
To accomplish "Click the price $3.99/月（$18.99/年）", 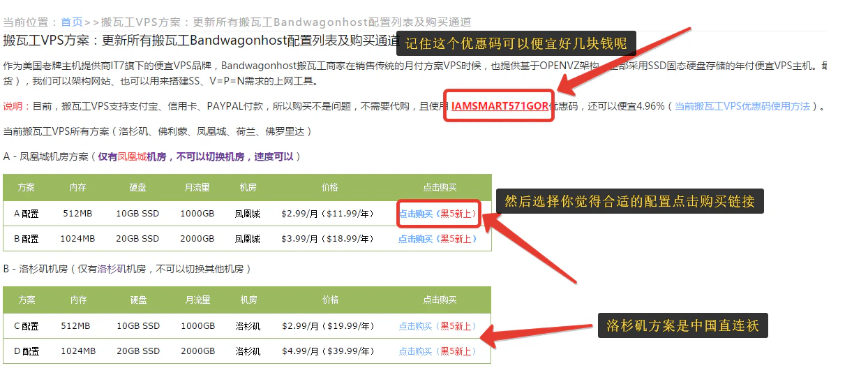I will tap(329, 239).
